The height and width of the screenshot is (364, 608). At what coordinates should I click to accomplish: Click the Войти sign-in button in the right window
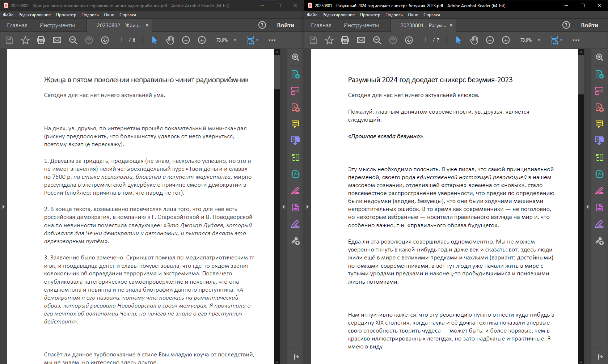[x=590, y=25]
